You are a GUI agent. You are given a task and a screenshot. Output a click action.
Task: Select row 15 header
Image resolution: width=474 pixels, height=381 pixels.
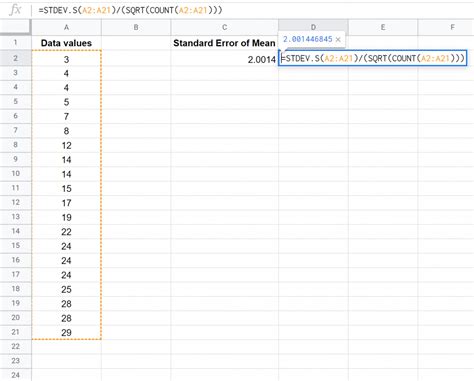(15, 245)
